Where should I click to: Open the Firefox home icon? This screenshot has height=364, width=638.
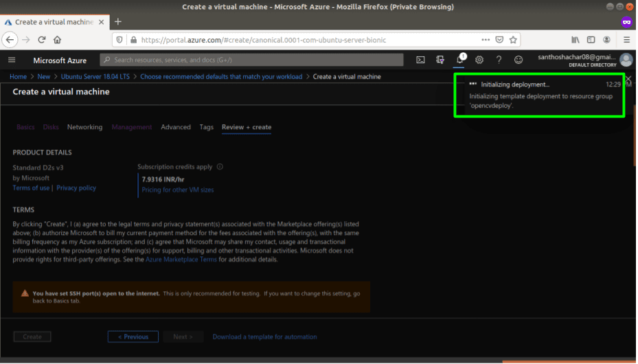(58, 40)
